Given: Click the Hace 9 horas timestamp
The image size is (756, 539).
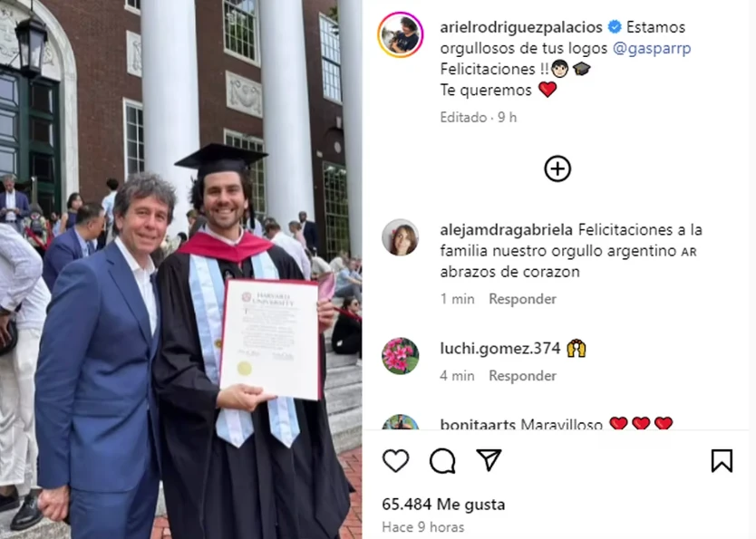Looking at the screenshot, I should point(423,527).
